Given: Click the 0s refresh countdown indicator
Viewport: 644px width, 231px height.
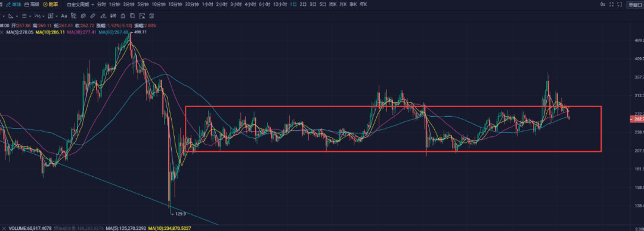Looking at the screenshot, I should (603, 4).
